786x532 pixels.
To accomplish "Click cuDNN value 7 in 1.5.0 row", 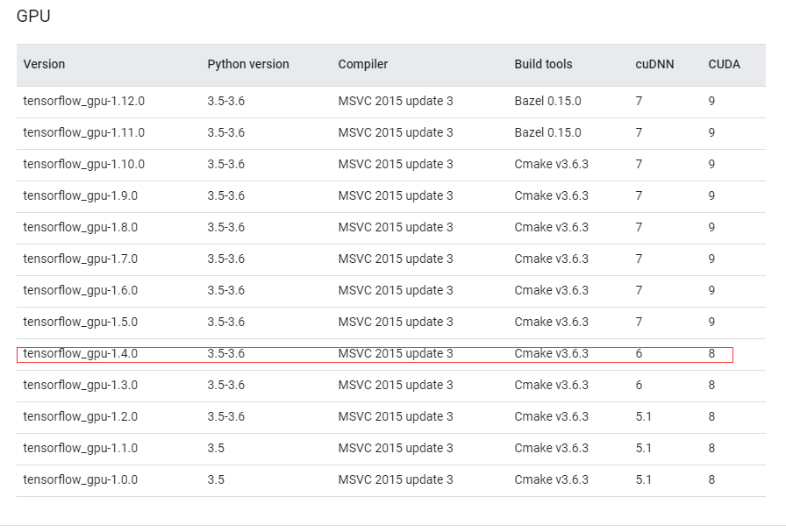I will coord(640,323).
